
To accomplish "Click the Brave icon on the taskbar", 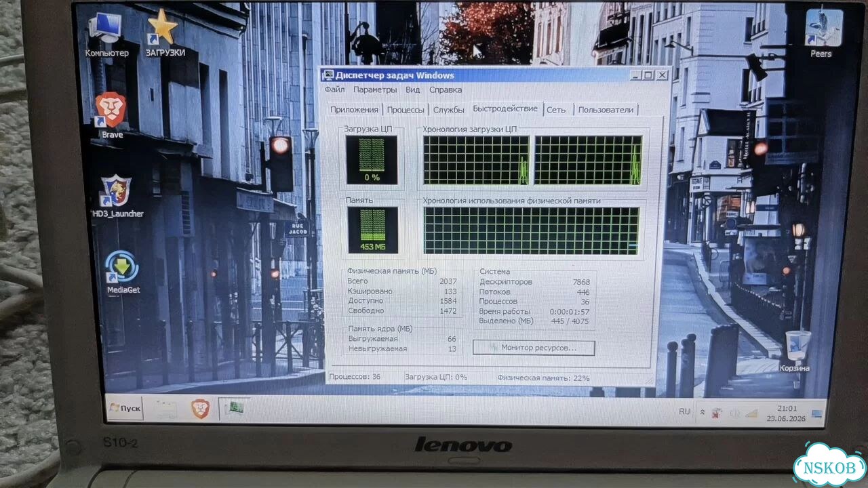I will click(x=200, y=409).
